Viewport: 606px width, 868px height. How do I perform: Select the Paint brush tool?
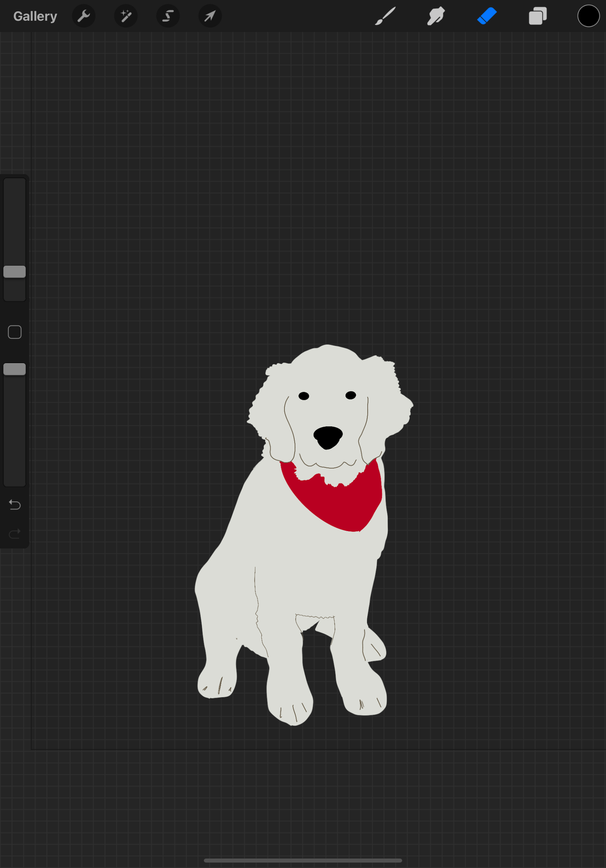(x=385, y=16)
